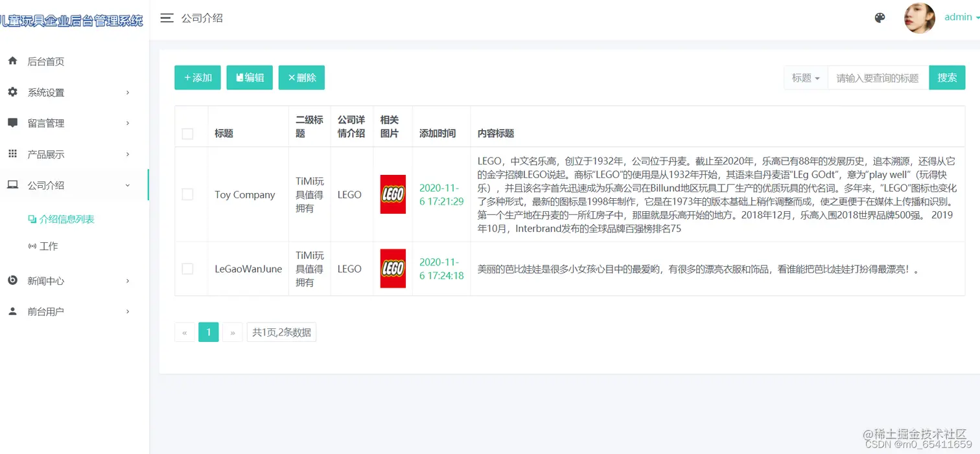Toggle the hamburger sidebar menu icon

tap(167, 18)
